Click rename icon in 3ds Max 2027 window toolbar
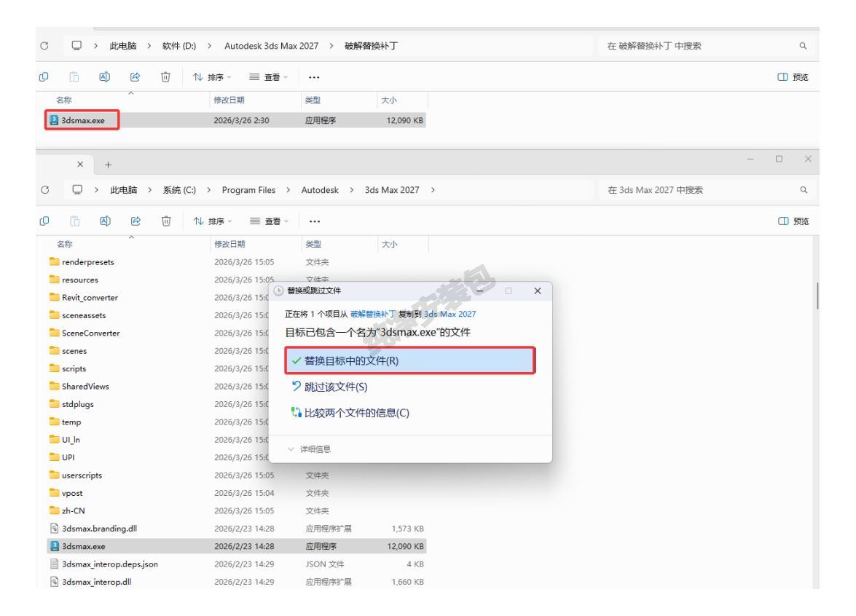This screenshot has height=616, width=856. click(105, 221)
